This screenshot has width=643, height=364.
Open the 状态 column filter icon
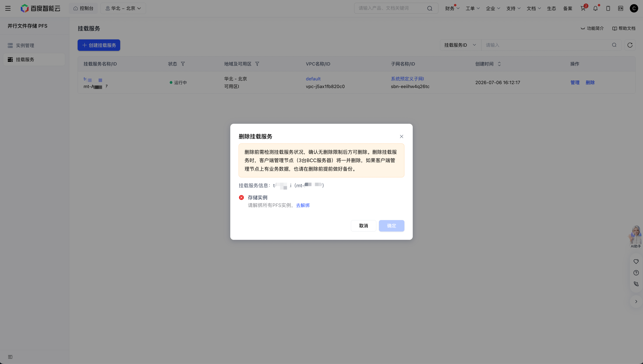[x=183, y=64]
